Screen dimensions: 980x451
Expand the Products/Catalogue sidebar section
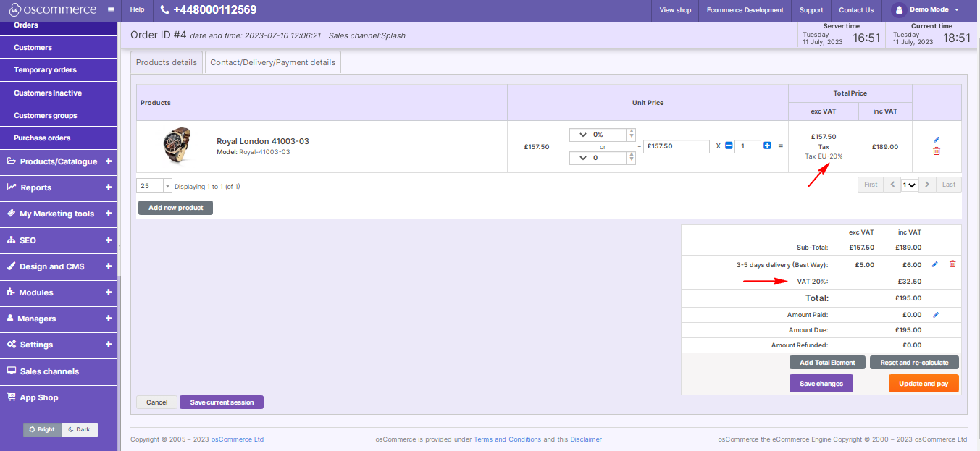click(x=59, y=161)
